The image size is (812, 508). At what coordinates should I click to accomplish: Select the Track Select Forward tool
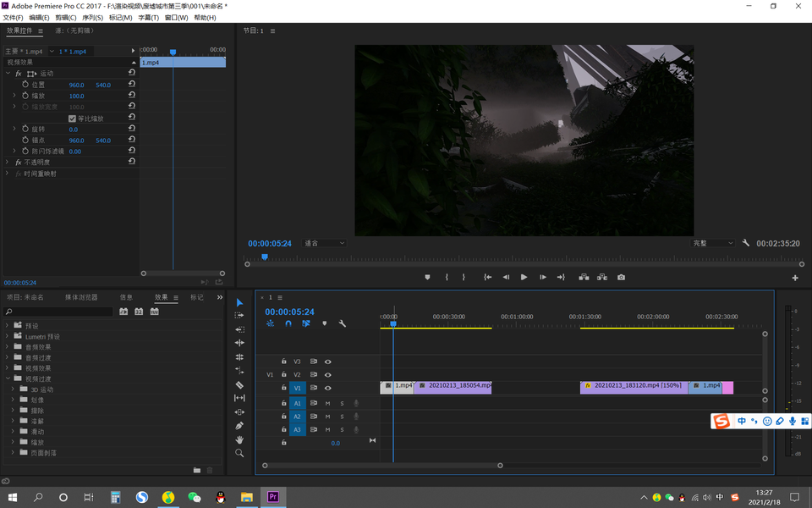pos(239,315)
